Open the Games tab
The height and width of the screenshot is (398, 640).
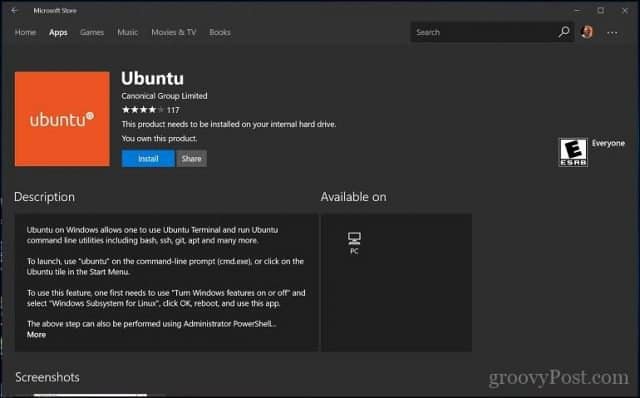pos(92,32)
